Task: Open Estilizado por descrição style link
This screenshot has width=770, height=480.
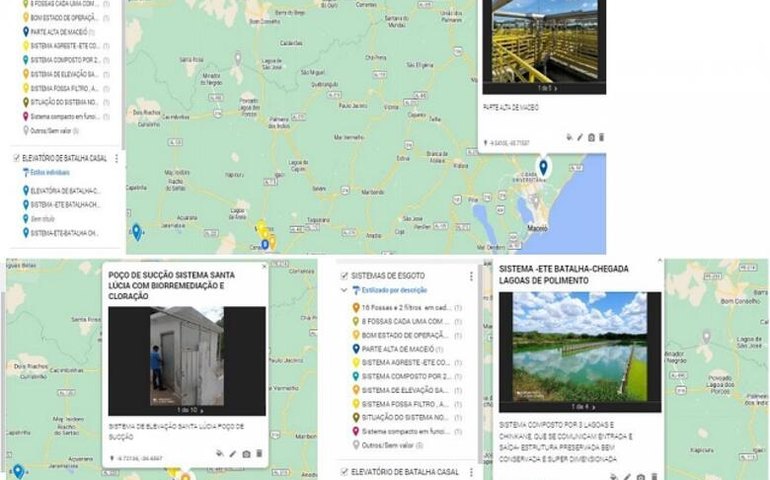Action: click(x=394, y=290)
